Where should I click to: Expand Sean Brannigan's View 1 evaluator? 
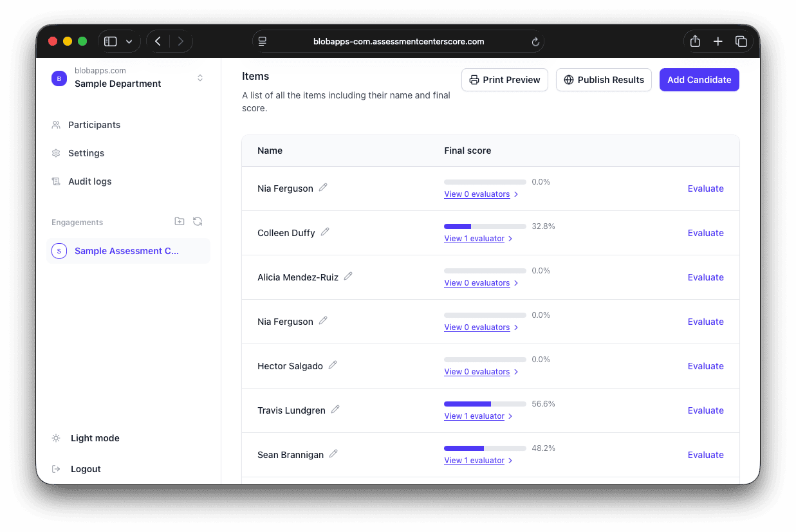pos(478,461)
